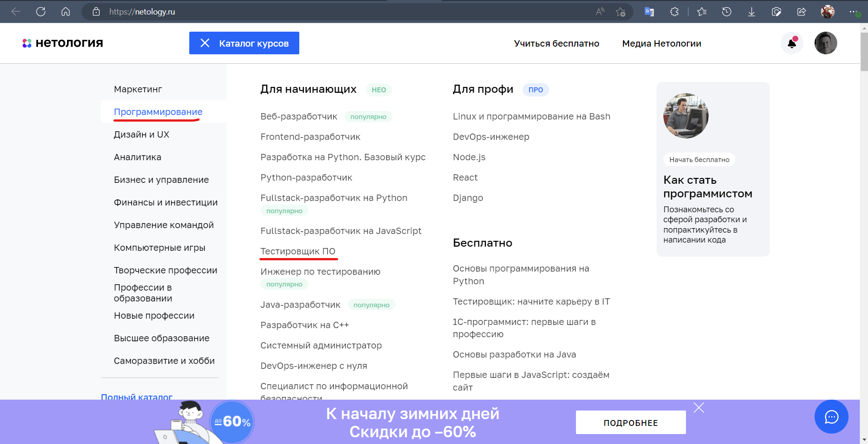Open the browser extensions puzzle icon
Screen dimensions: 868x444
(x=674, y=12)
